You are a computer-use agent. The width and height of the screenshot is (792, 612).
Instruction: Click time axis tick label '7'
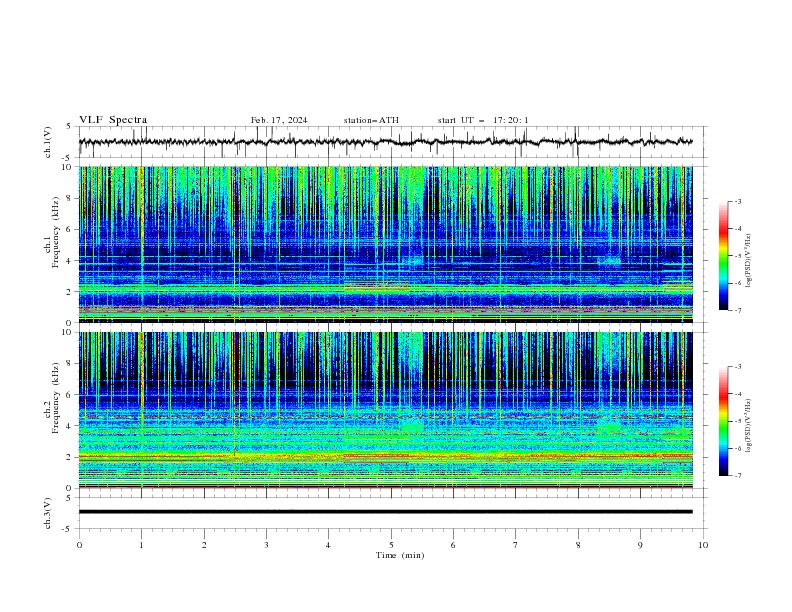[x=516, y=545]
